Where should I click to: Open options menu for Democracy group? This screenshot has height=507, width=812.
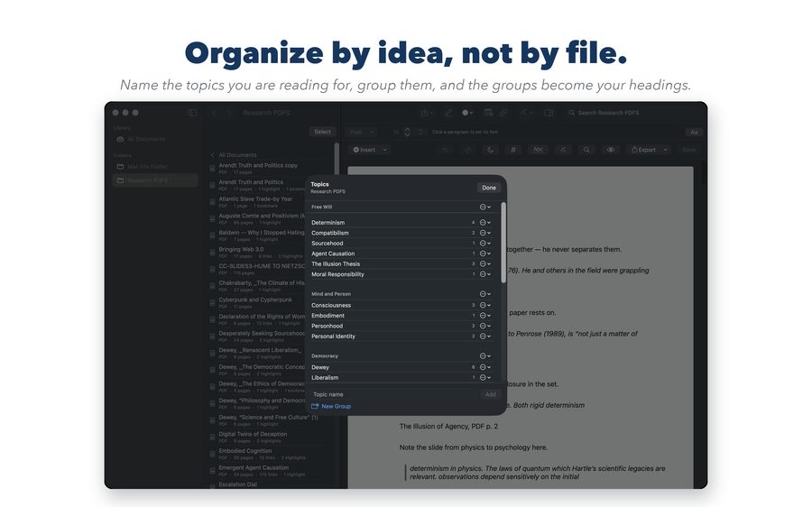coord(484,355)
